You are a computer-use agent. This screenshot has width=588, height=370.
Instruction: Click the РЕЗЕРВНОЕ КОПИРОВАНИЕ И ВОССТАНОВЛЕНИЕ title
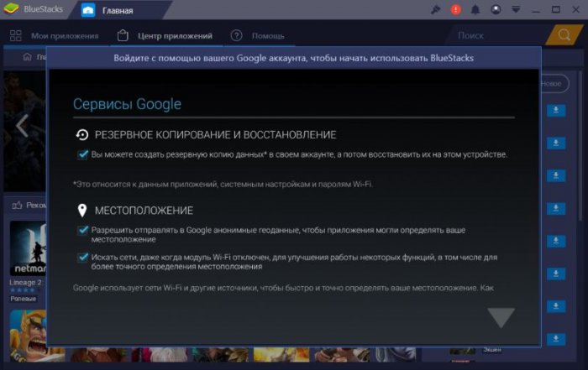216,135
